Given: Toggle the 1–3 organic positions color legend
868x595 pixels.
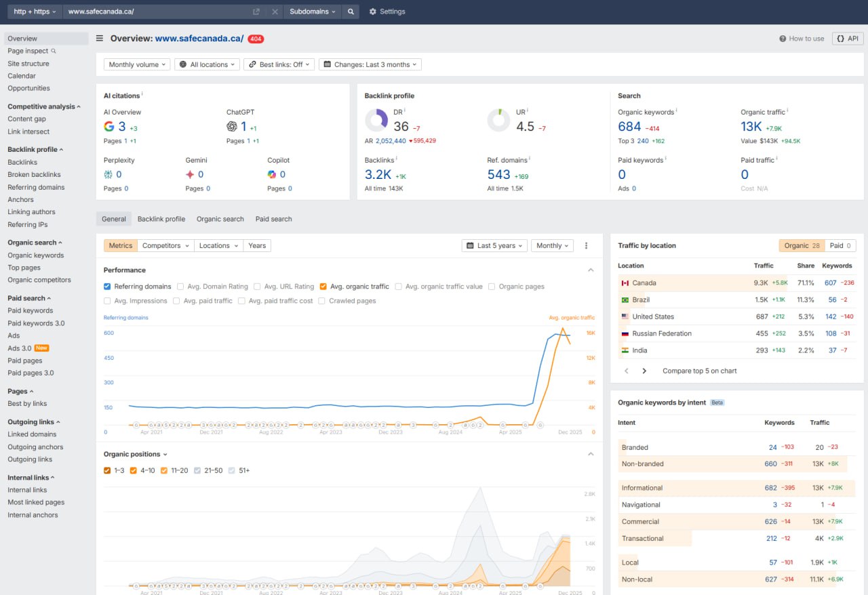Looking at the screenshot, I should tap(107, 470).
